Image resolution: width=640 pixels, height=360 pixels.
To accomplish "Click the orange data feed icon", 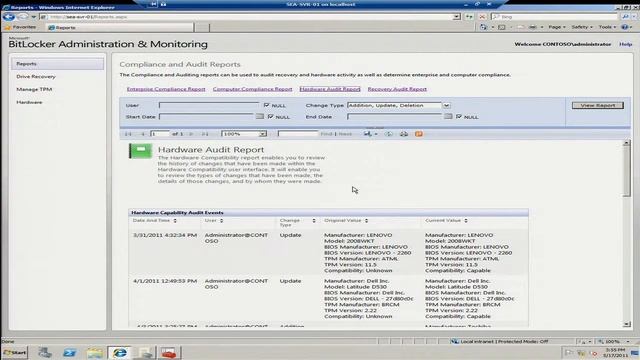I will (x=419, y=134).
